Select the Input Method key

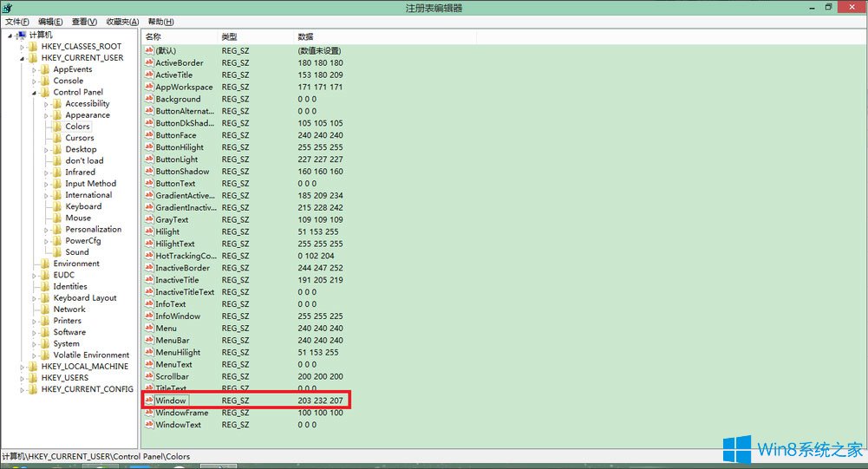[x=90, y=183]
